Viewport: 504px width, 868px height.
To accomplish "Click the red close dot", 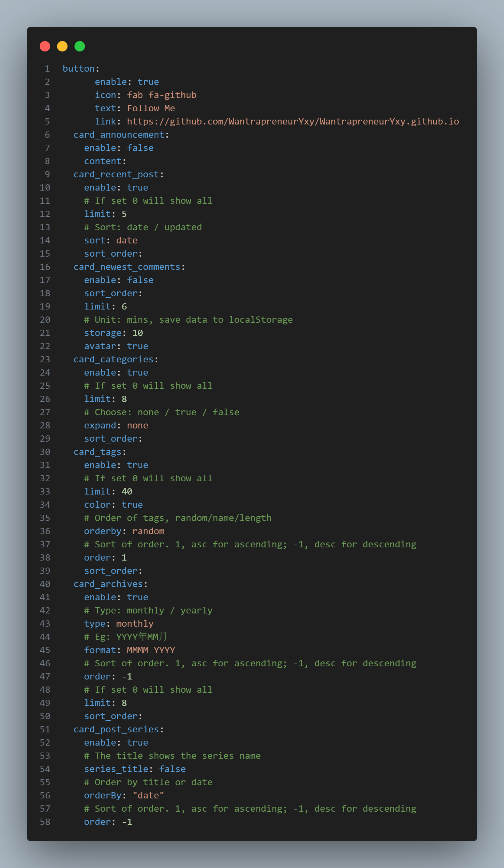I will (45, 46).
